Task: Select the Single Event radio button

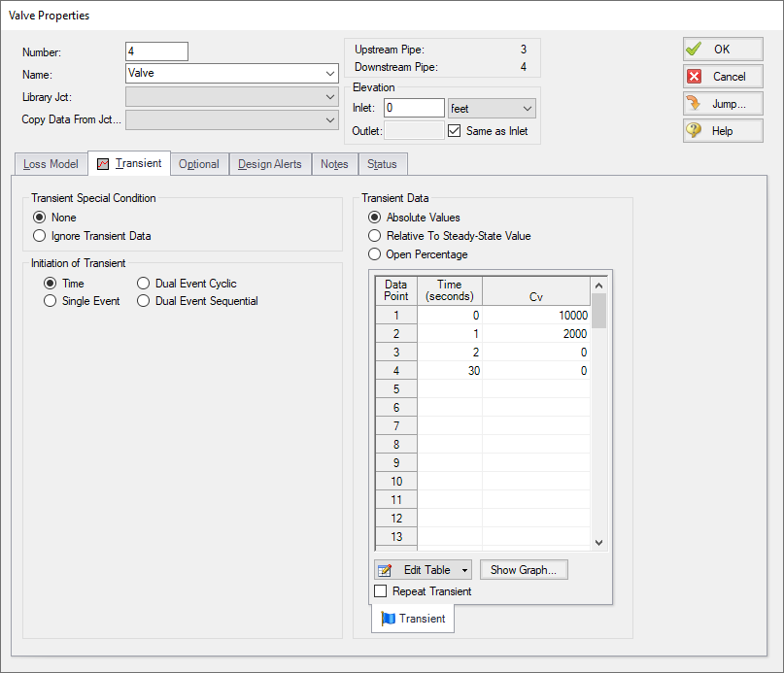Action: (x=50, y=301)
